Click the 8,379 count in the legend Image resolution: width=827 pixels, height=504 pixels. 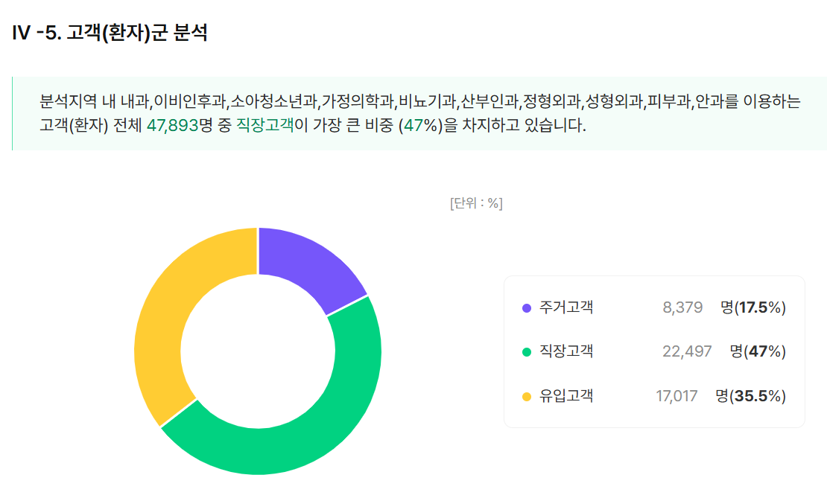682,307
